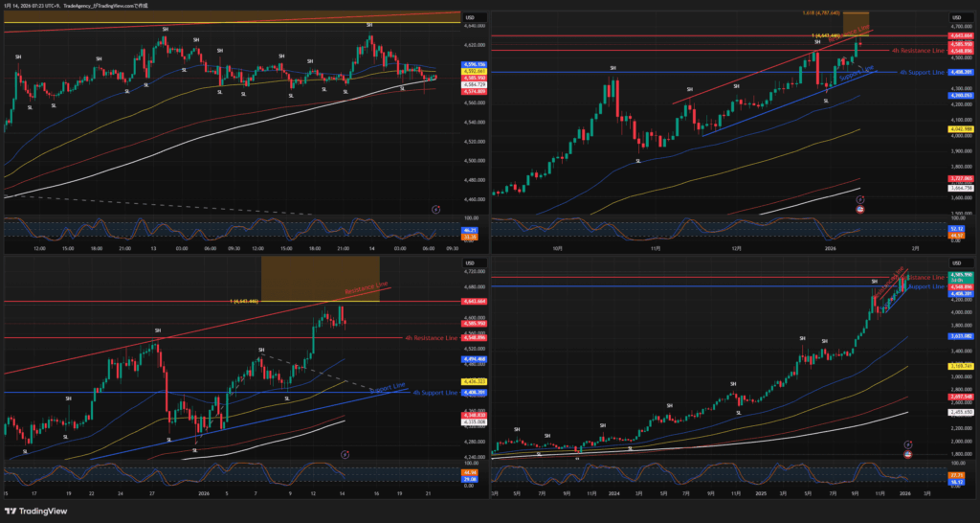The width and height of the screenshot is (980, 523).
Task: Open the US flag economic event in bottom-right chart
Action: pyautogui.click(x=908, y=453)
